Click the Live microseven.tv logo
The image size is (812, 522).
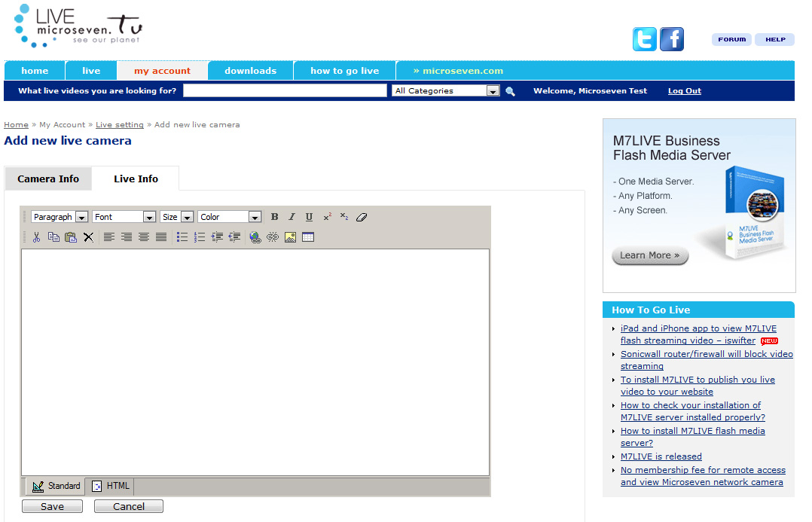(78, 26)
